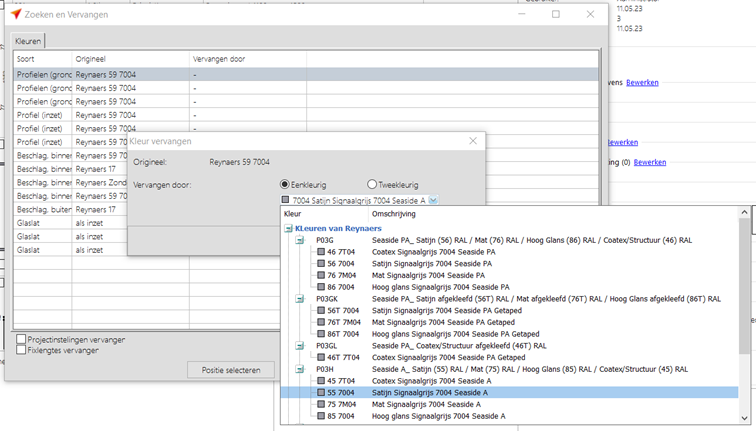The image size is (756, 431).
Task: Select color swatch for 76 7M04 Mat
Action: 321,275
